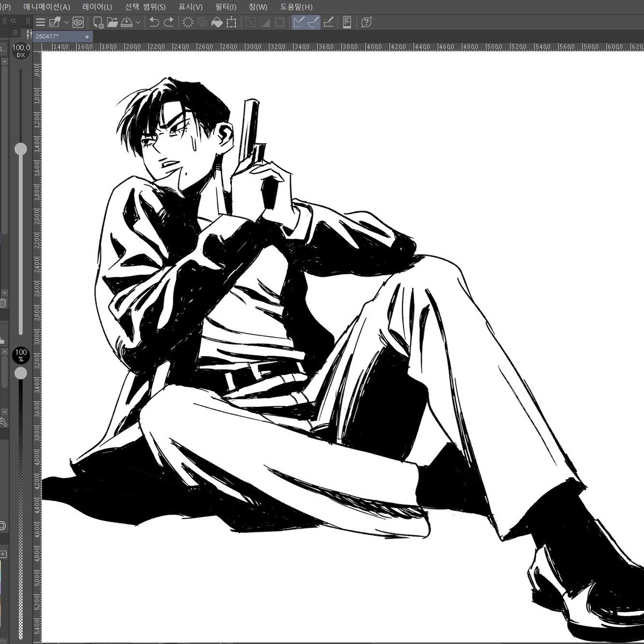The height and width of the screenshot is (644, 644).
Task: Click the Save icon
Action: [126, 23]
